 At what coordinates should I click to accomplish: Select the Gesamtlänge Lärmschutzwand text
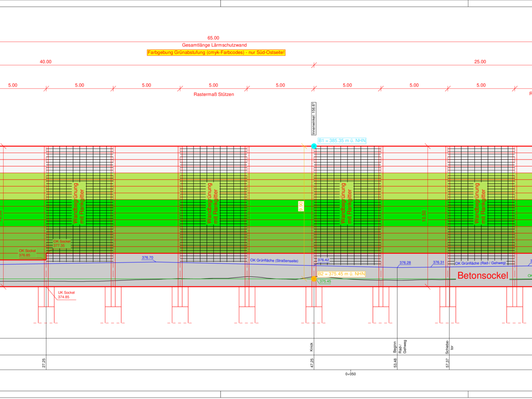point(214,45)
